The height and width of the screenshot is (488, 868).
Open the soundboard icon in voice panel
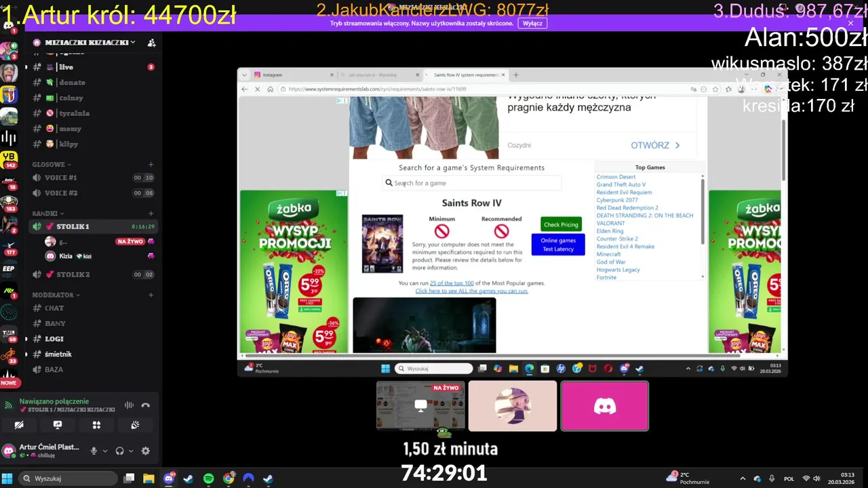tap(135, 425)
